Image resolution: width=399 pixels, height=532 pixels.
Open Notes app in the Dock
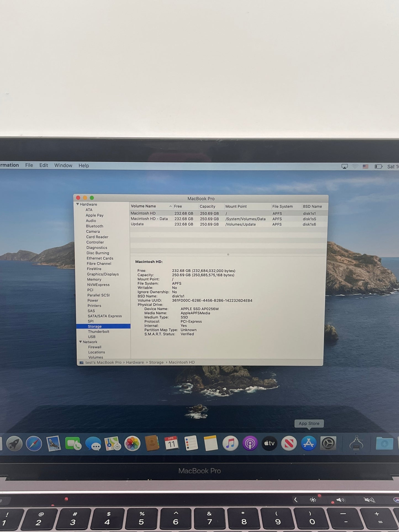tap(211, 443)
